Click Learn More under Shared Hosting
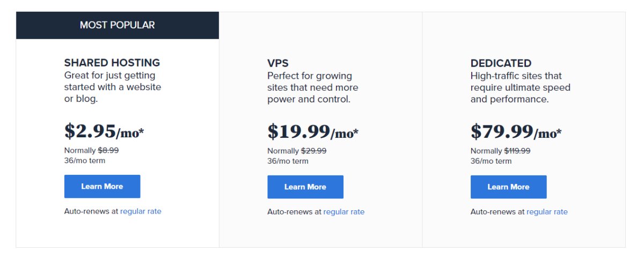Screen dimensions: 644x265 (x=102, y=187)
